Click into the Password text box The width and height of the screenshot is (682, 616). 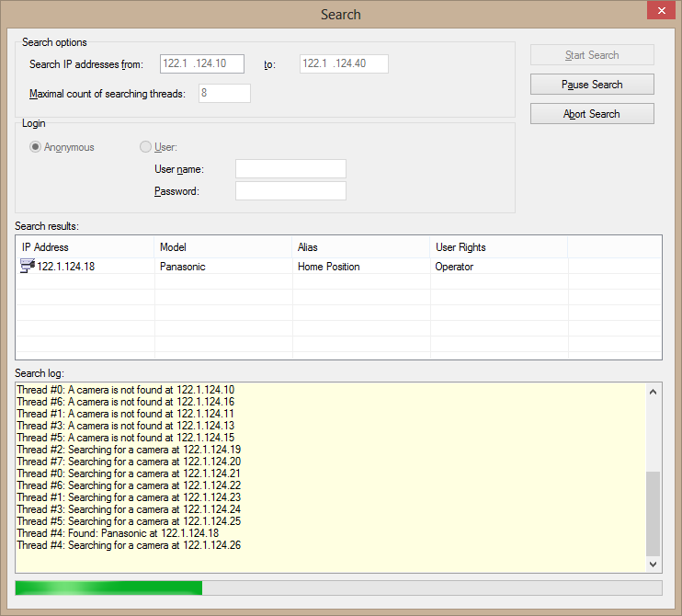click(x=290, y=191)
